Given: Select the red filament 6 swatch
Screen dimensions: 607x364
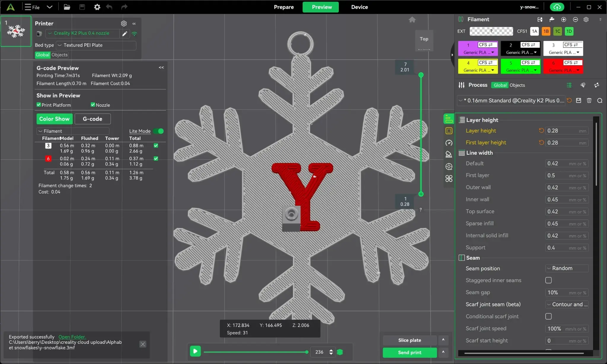Looking at the screenshot, I should click(563, 66).
